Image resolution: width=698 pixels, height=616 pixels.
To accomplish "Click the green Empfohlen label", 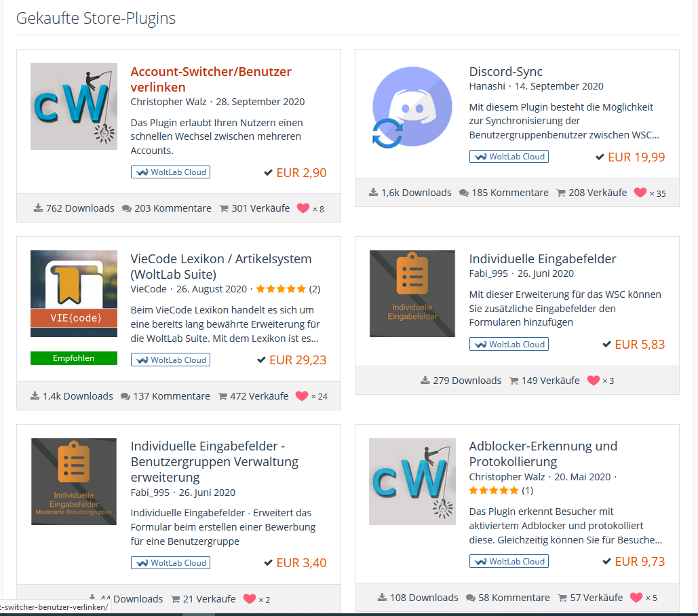I will pos(74,358).
